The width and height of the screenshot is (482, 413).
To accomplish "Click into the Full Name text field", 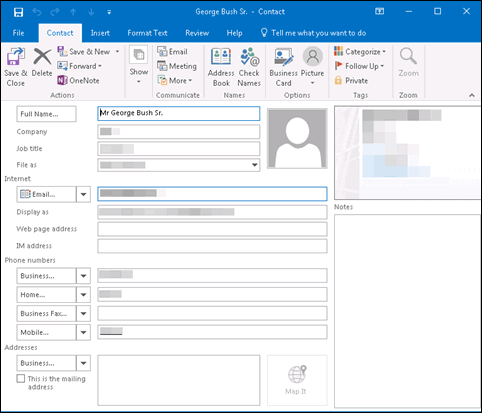I will [179, 113].
